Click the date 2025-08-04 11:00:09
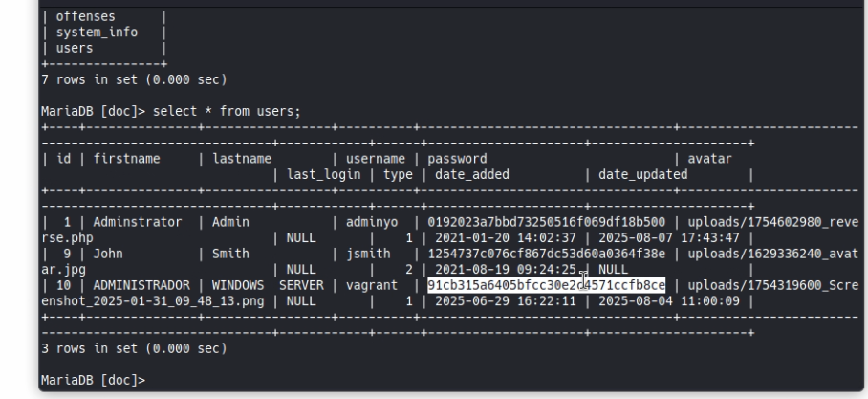This screenshot has width=868, height=399. pos(669,301)
